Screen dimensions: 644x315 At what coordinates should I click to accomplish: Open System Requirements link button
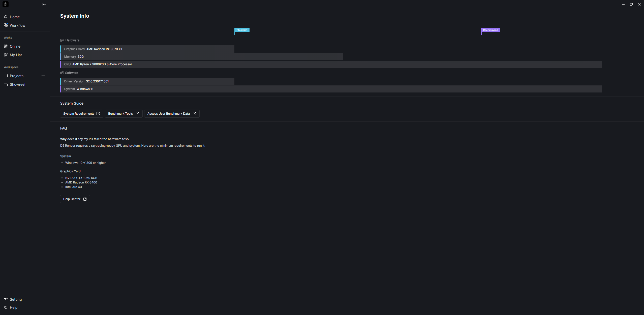pos(81,114)
